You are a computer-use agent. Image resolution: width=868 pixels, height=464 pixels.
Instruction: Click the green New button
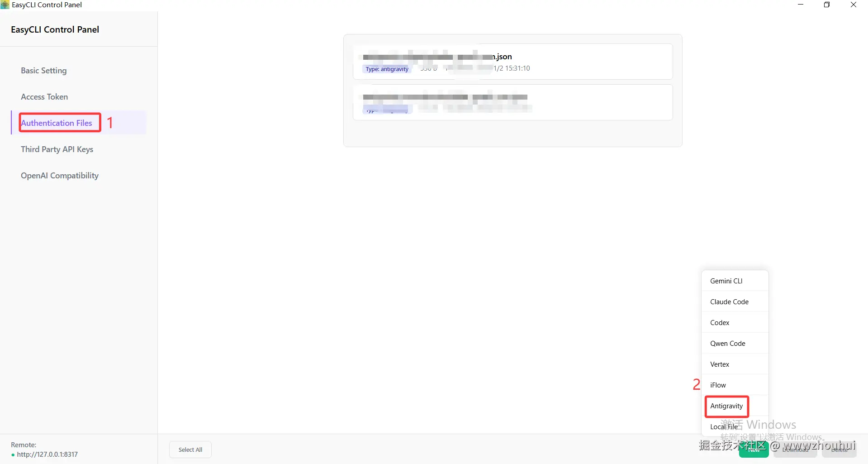(754, 450)
